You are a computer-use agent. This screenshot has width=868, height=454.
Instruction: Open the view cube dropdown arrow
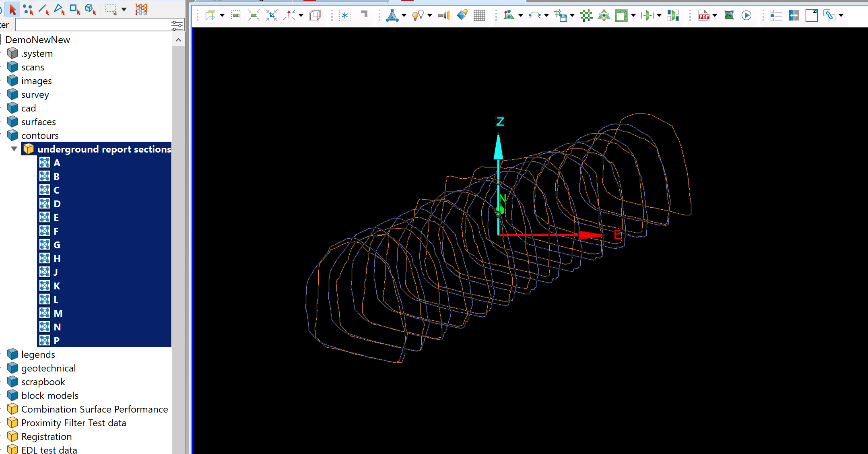[x=222, y=16]
